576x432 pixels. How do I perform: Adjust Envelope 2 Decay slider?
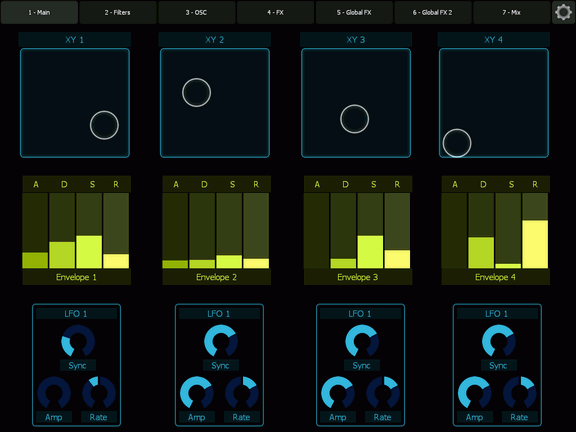[202, 231]
